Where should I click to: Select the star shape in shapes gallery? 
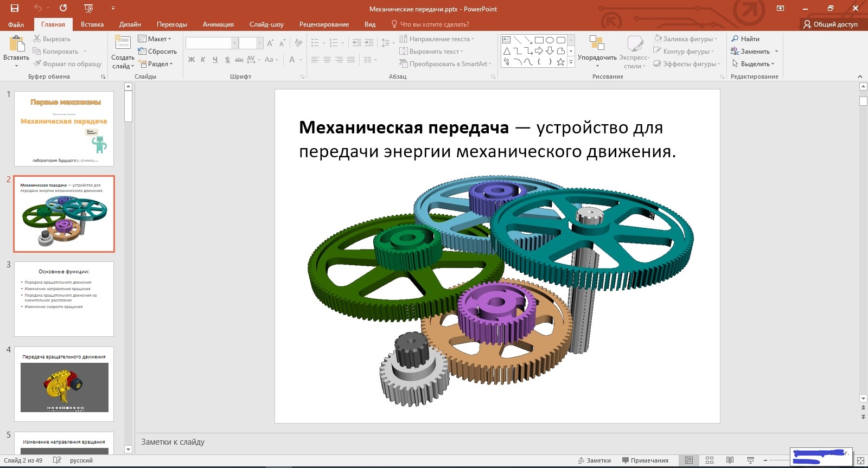560,62
